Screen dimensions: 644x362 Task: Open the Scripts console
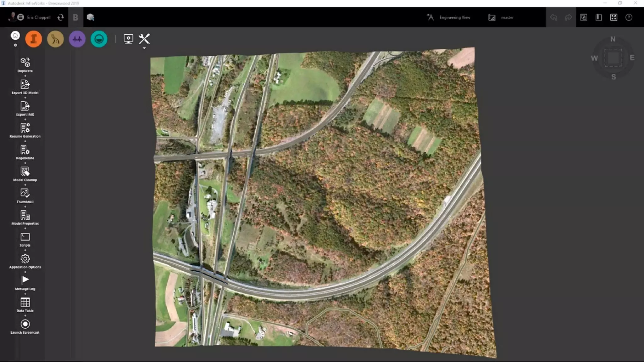click(x=25, y=237)
